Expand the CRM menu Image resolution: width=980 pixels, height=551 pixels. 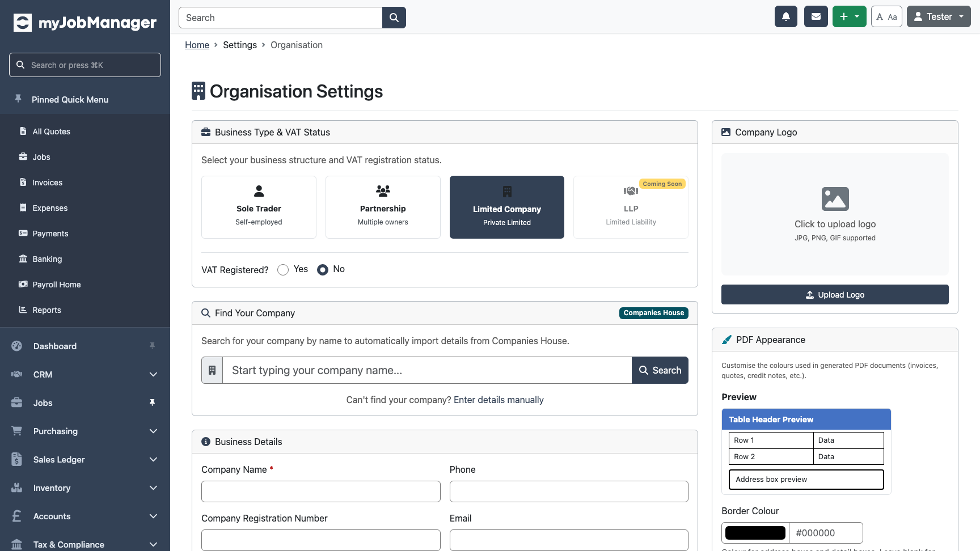pyautogui.click(x=153, y=374)
